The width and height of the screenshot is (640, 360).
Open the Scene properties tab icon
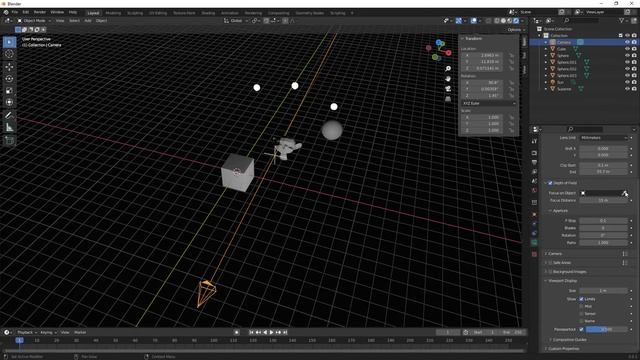[x=534, y=181]
